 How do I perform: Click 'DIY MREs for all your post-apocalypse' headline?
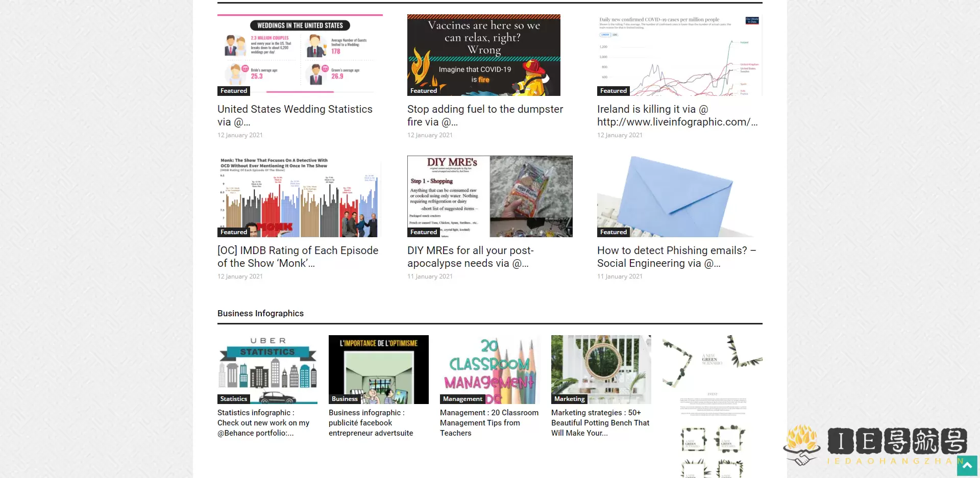tap(470, 257)
